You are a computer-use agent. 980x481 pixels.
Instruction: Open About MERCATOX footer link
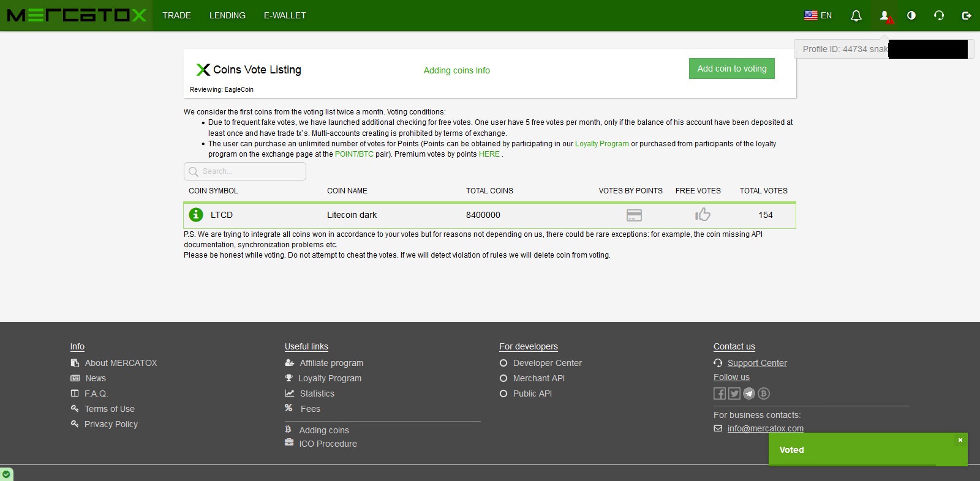point(121,363)
